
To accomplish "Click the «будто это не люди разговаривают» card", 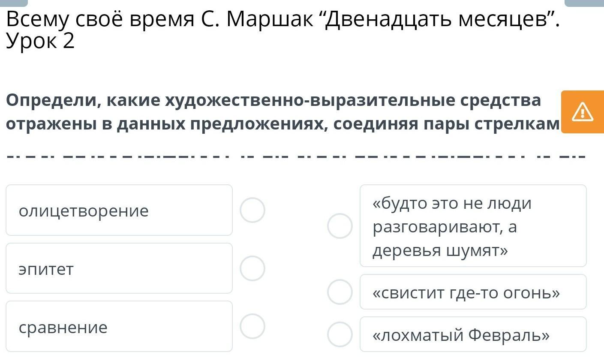I will tap(473, 226).
